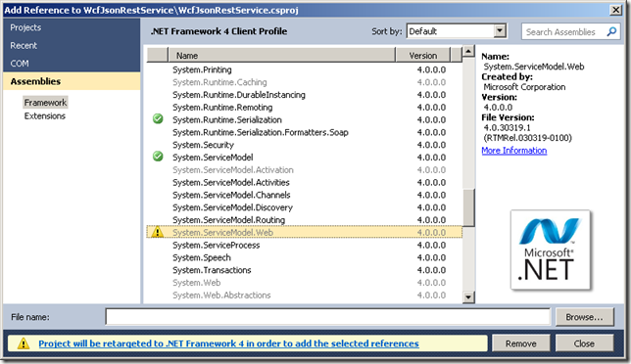The image size is (631, 364).
Task: Select System.Speech row
Action: coord(304,257)
